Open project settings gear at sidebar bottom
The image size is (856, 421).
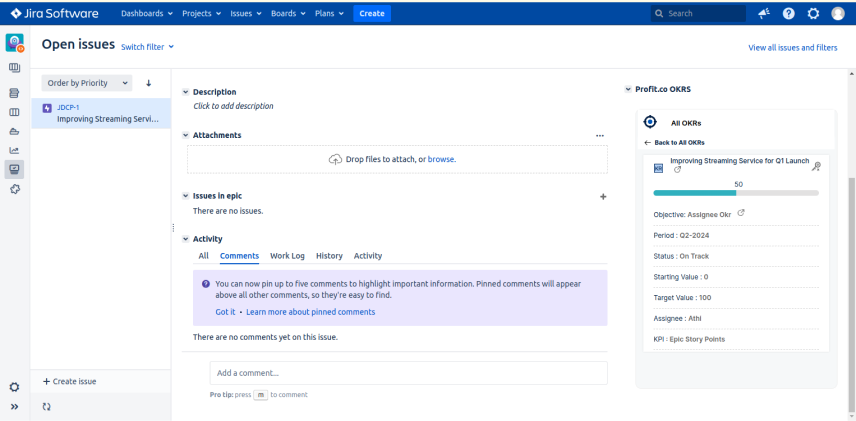(15, 387)
